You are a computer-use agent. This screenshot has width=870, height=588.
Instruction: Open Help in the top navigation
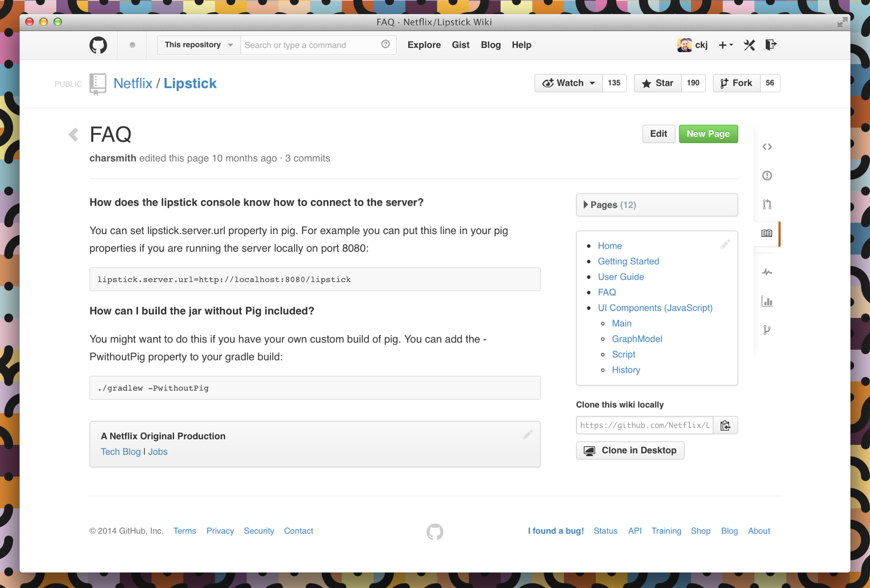(x=522, y=45)
